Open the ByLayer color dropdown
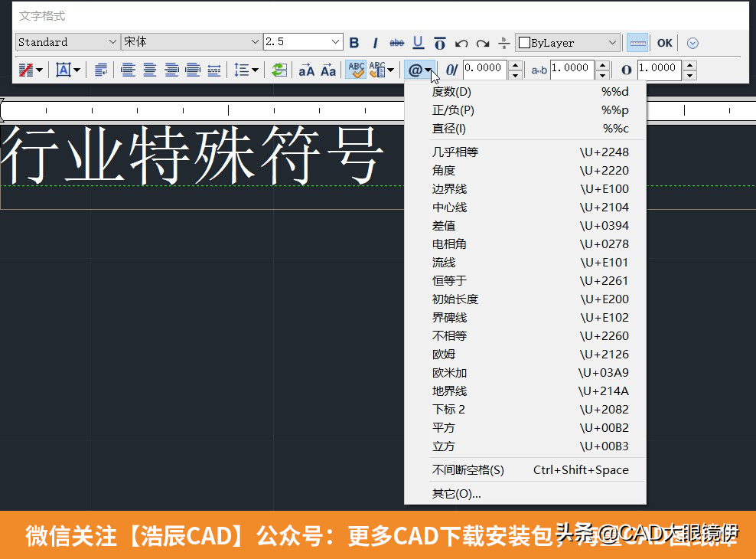The width and height of the screenshot is (756, 559). pos(568,43)
